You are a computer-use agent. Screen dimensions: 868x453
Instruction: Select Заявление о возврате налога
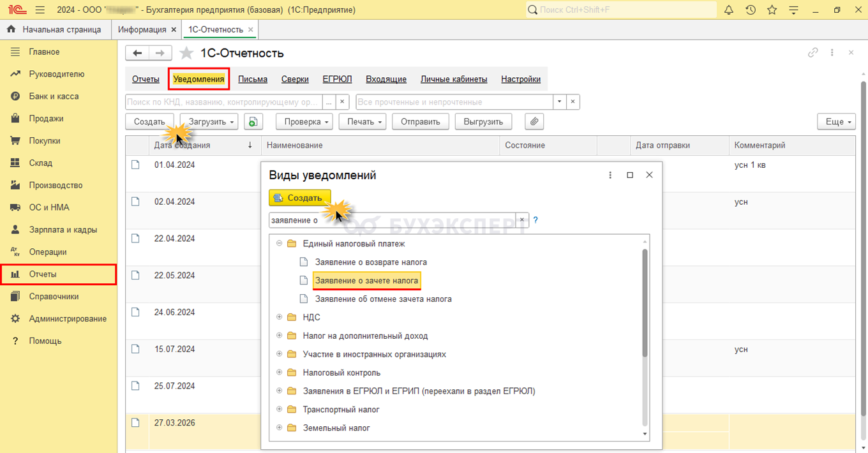(371, 262)
